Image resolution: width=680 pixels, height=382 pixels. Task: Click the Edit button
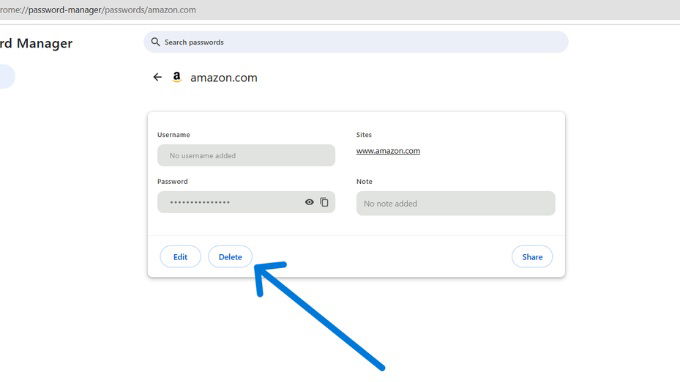click(180, 257)
